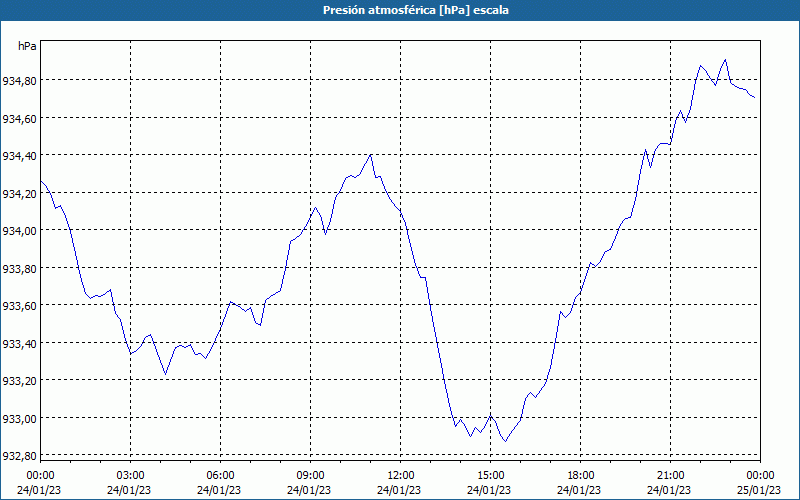This screenshot has height=500, width=800.
Task: Click the 933,20 axis label
Action: click(x=19, y=380)
